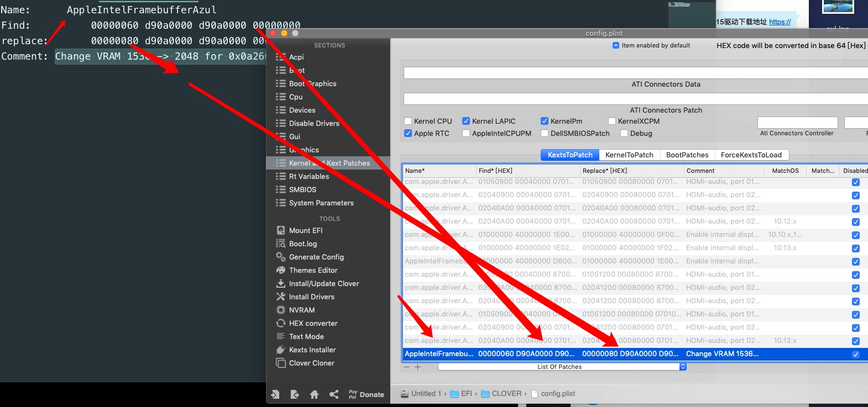Click the CLOVER folder in the path bar
The width and height of the screenshot is (868, 407).
coord(501,394)
